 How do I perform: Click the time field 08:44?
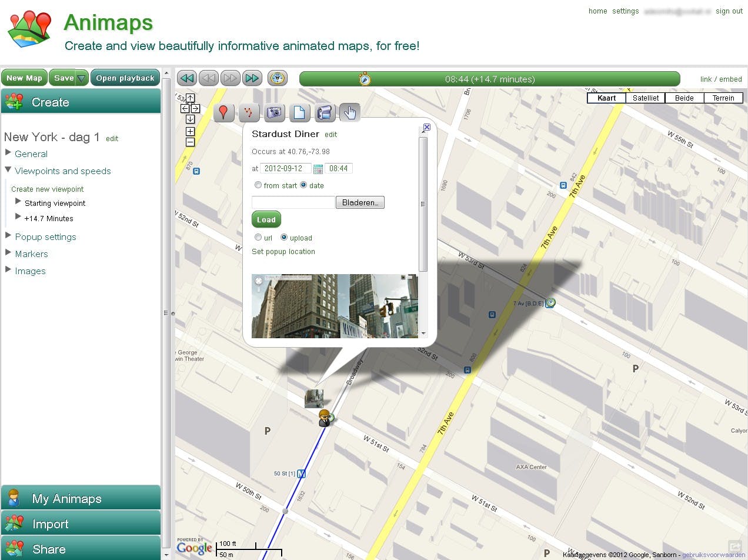point(339,168)
